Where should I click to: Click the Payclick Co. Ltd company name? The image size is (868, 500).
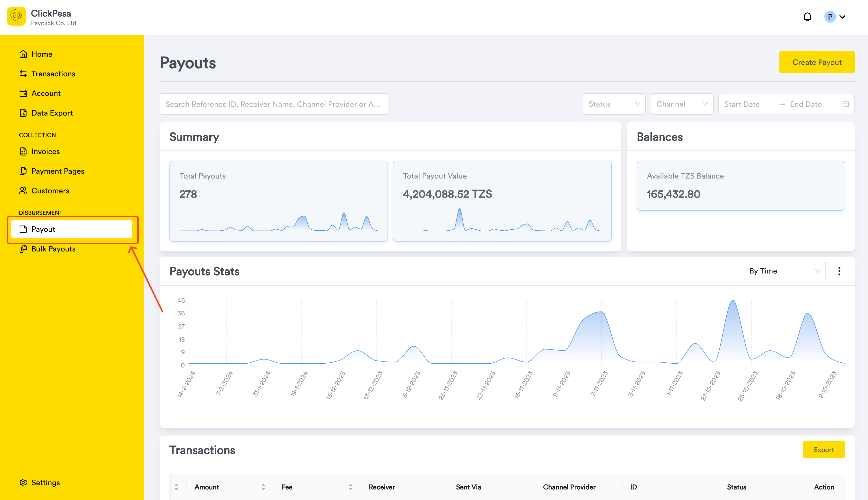tap(53, 23)
